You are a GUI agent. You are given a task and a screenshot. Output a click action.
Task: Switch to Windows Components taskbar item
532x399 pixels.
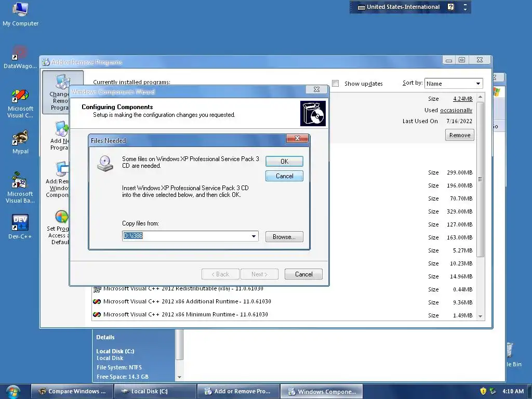pos(321,391)
